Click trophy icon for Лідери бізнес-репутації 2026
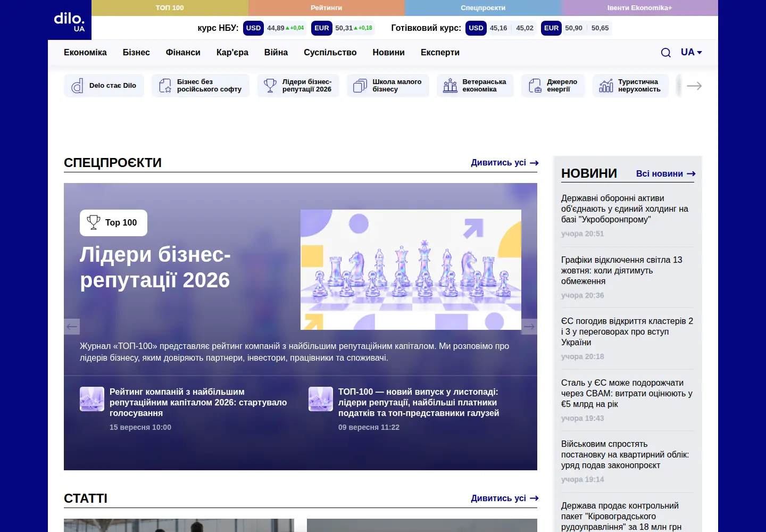Screen dimensions: 766x532 coord(270,86)
